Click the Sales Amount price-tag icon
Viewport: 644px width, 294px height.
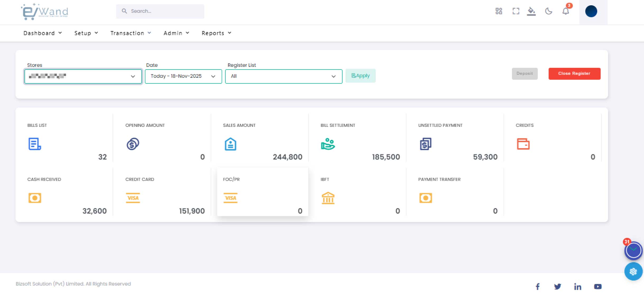point(230,144)
